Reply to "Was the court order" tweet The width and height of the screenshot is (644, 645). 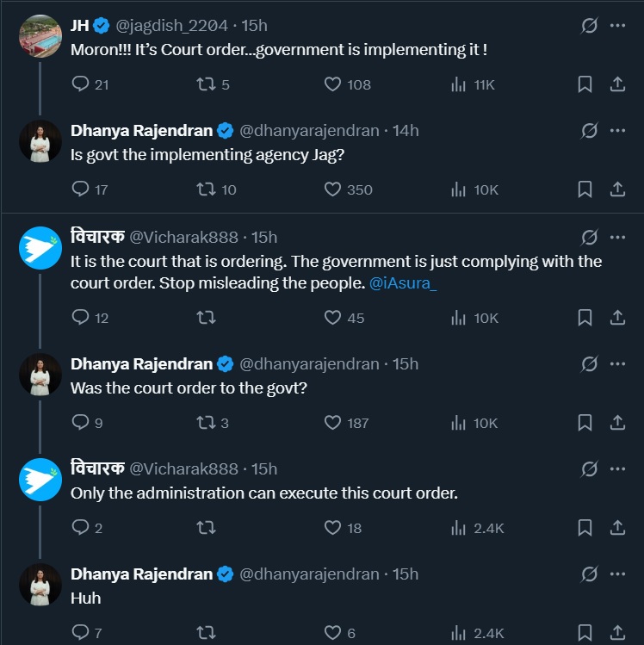click(80, 423)
